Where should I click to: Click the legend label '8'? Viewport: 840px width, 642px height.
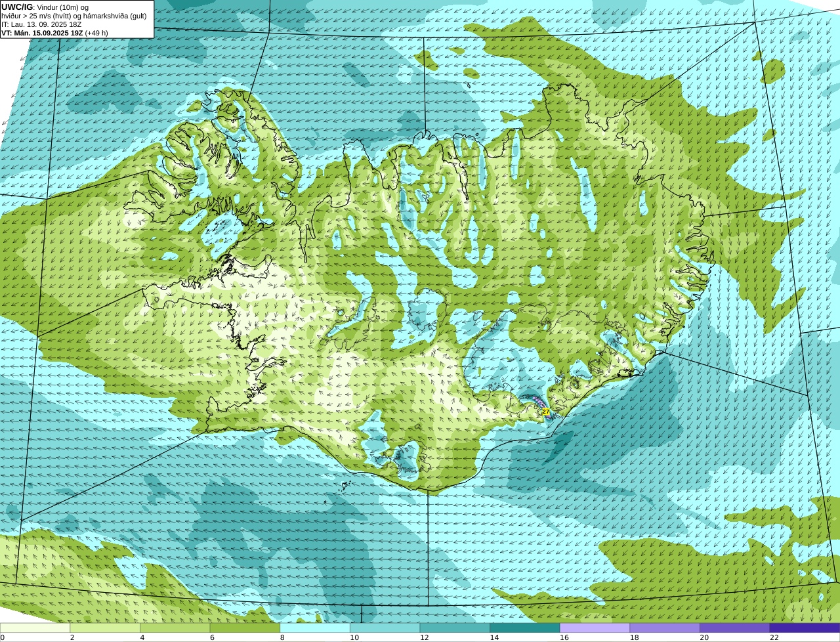click(282, 637)
